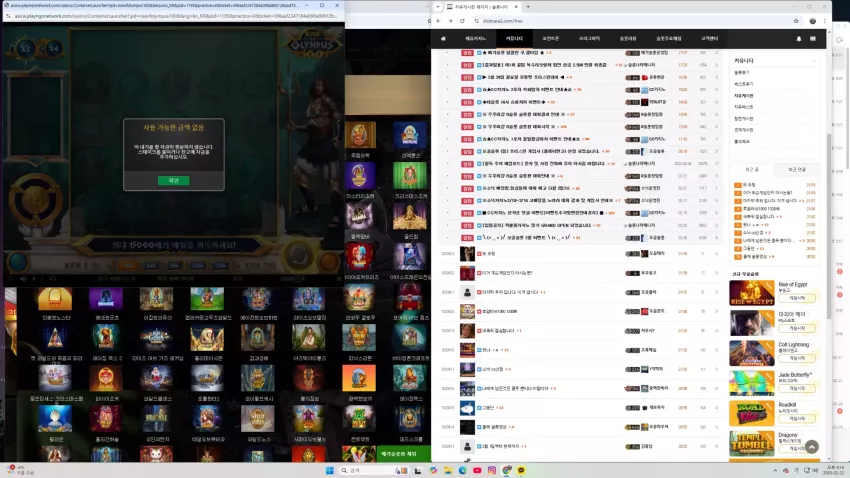Click the blue round button at game's lower left
This screenshot has width=850, height=478.
[x=17, y=262]
